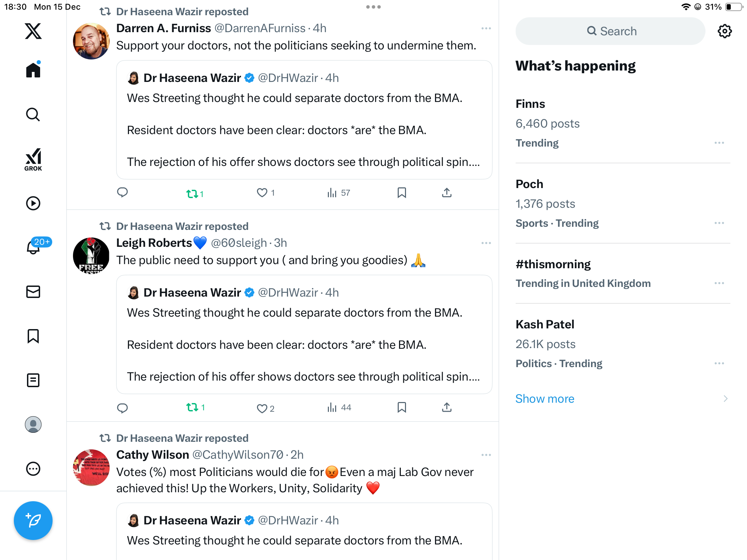Open the sidebar video play icon
Screen dimensions: 747x560
(x=33, y=203)
